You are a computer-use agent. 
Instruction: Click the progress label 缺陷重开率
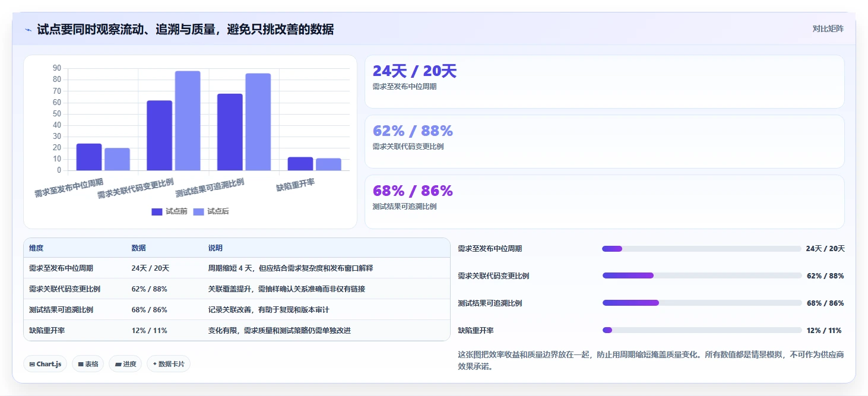[x=476, y=331]
